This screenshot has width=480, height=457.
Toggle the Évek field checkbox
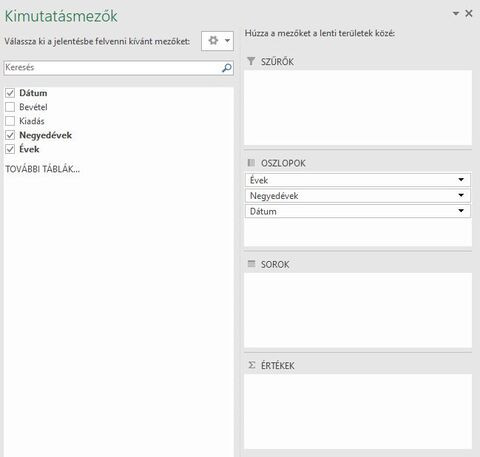click(x=10, y=149)
